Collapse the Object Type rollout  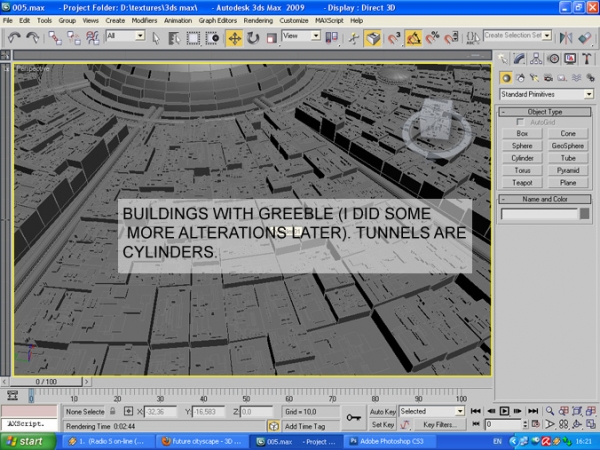pyautogui.click(x=545, y=112)
